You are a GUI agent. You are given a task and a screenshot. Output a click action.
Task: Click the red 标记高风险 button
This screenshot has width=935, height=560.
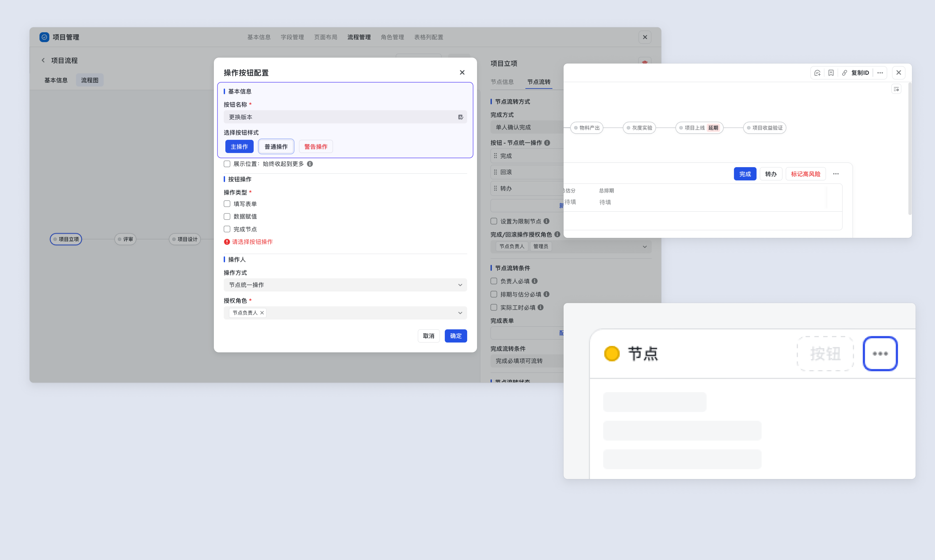pos(806,174)
